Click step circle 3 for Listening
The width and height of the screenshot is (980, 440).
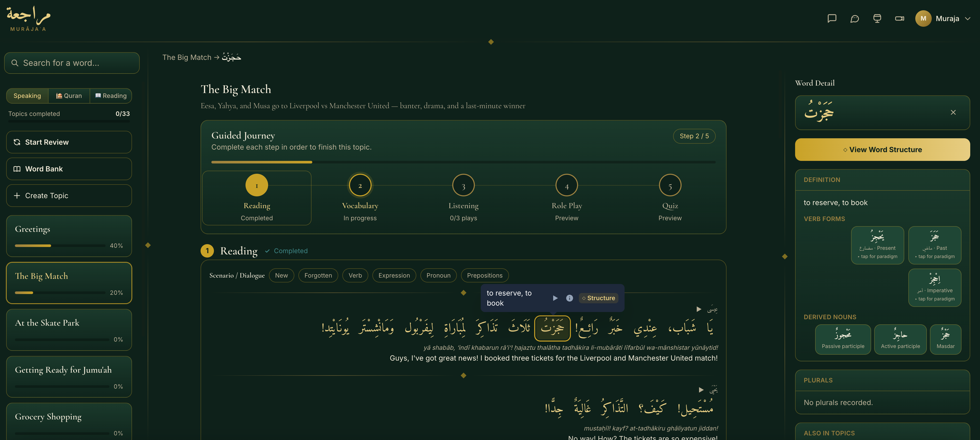463,185
